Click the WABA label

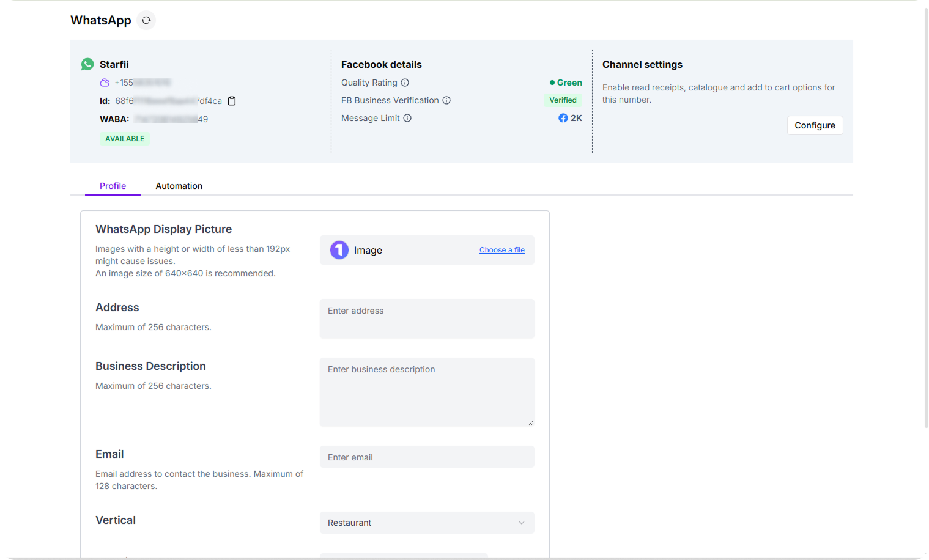point(114,119)
